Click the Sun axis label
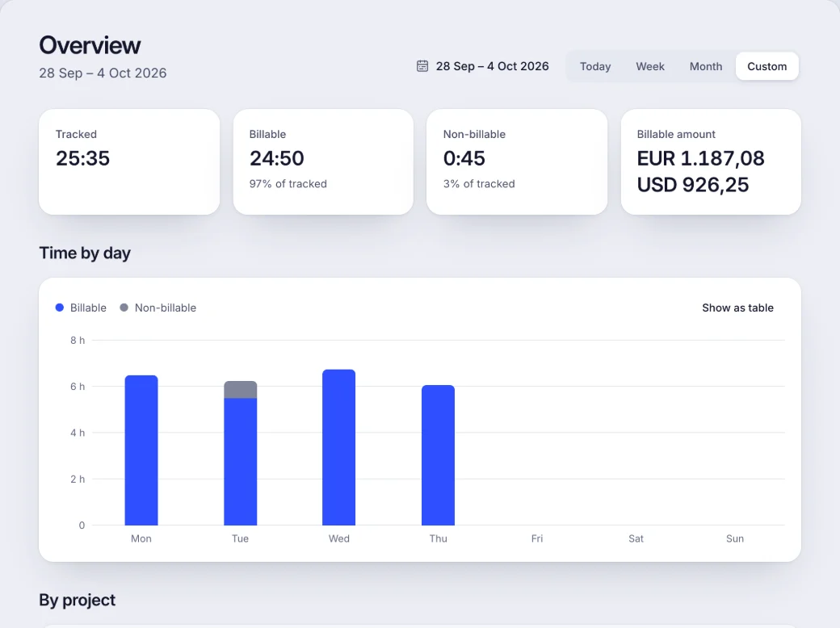 734,538
